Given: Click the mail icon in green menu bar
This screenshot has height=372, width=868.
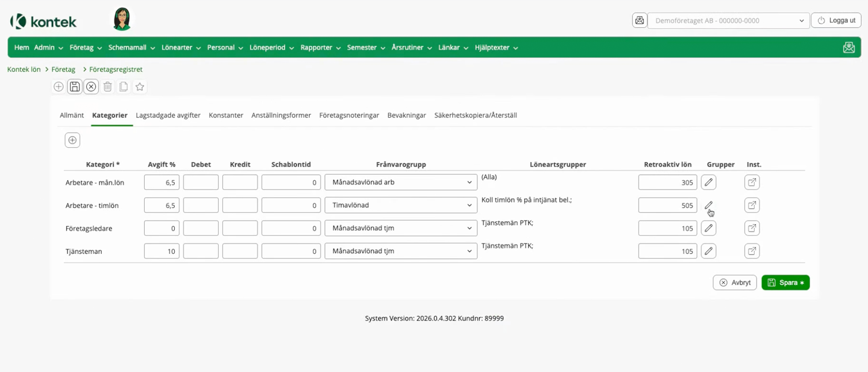Looking at the screenshot, I should point(849,48).
